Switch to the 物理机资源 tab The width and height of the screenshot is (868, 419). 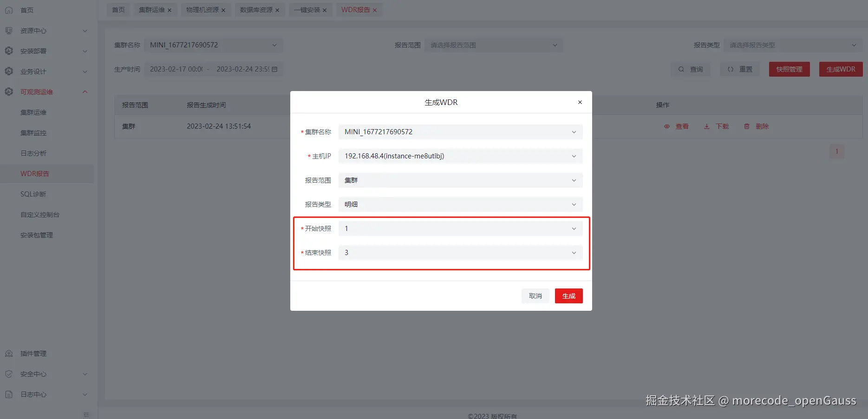pyautogui.click(x=202, y=10)
